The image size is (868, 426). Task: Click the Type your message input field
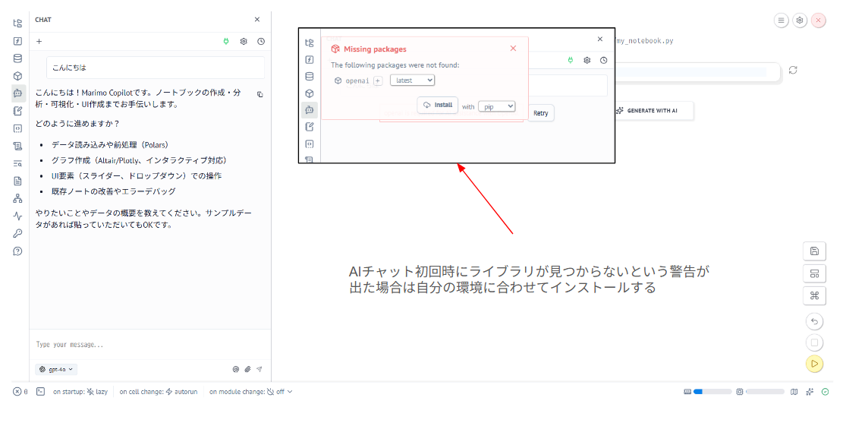pyautogui.click(x=144, y=345)
